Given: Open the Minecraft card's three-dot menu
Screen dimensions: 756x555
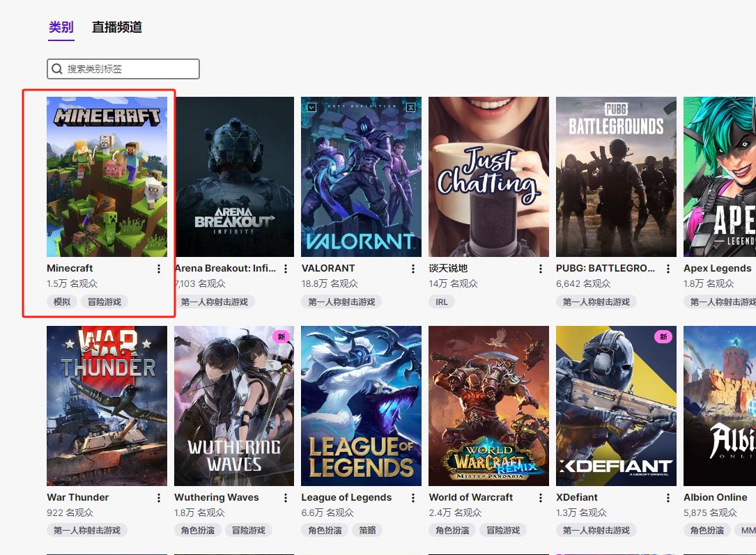Looking at the screenshot, I should (159, 269).
